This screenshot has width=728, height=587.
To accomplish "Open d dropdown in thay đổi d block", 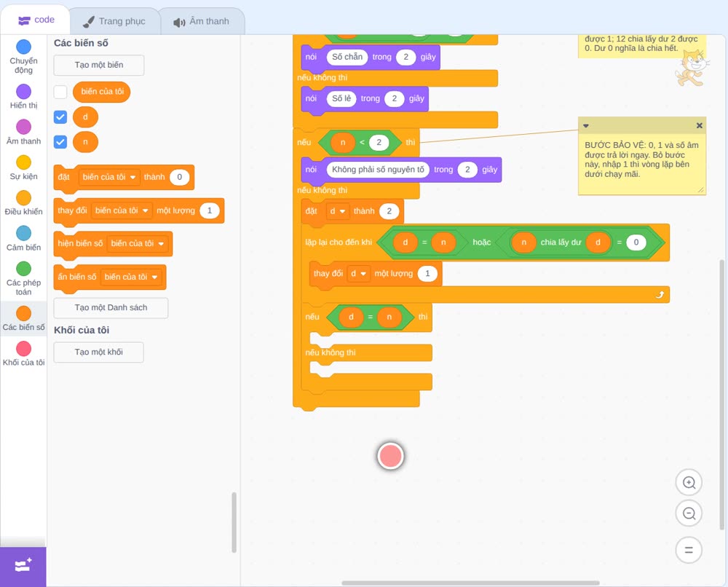I will pyautogui.click(x=358, y=274).
